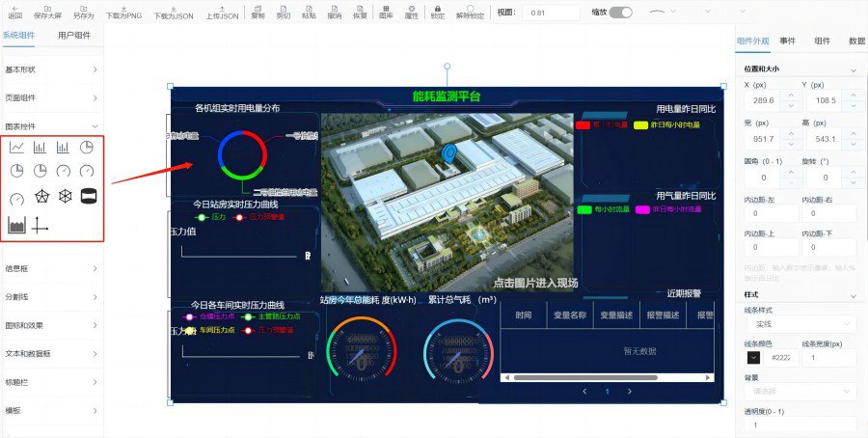Screen dimensions: 868x438
Task: Open the 线条样式 dropdown showing 实线
Action: [800, 324]
